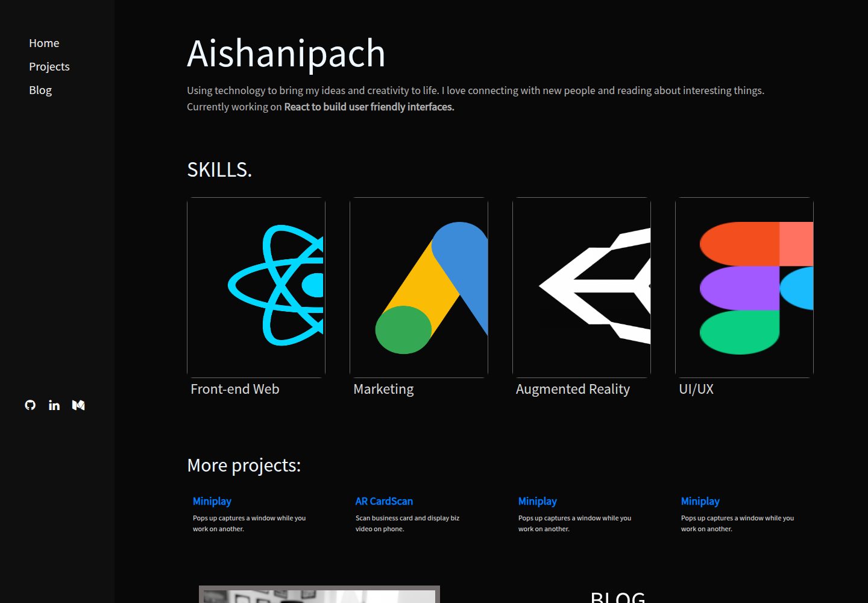Click the Figma logo skill card
The image size is (868, 603).
[x=744, y=288]
